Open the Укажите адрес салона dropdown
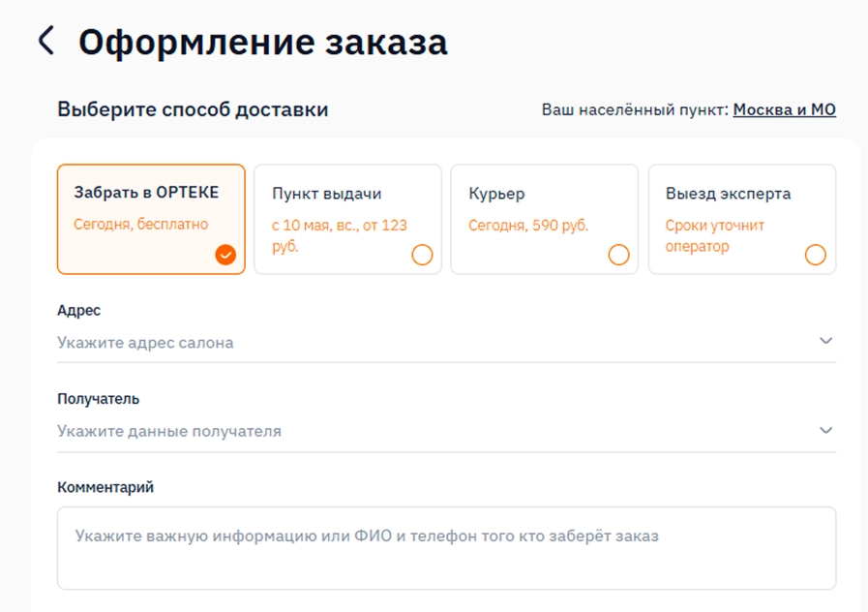Screen dimensions: 868x612 446,343
